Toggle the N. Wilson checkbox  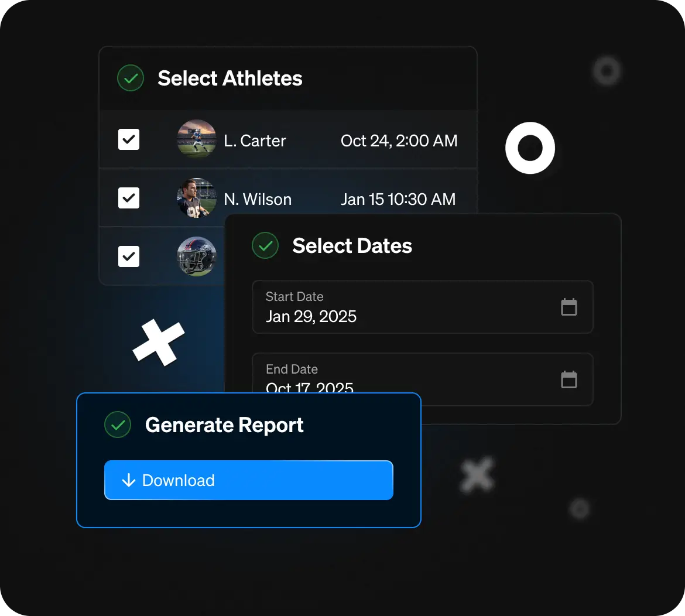[129, 198]
